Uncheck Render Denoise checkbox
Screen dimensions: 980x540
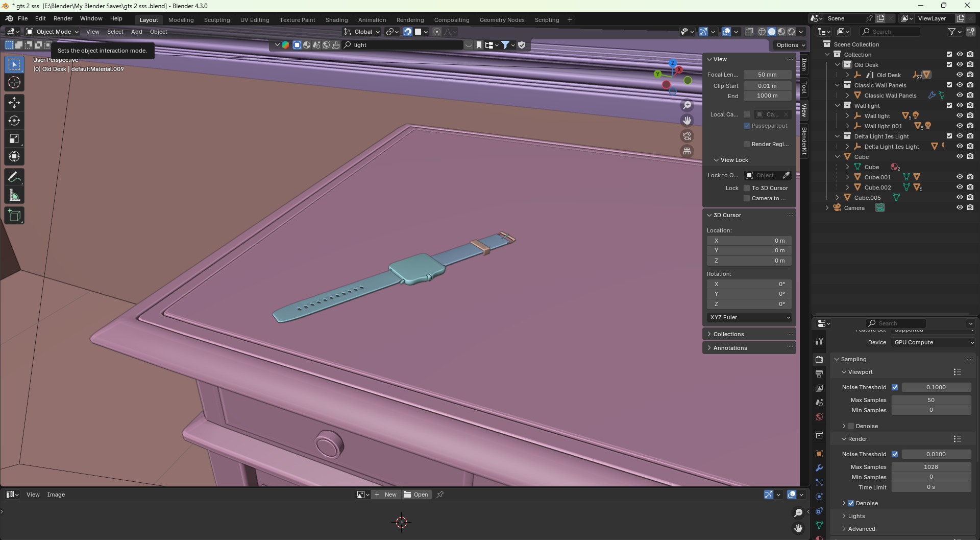click(x=851, y=503)
